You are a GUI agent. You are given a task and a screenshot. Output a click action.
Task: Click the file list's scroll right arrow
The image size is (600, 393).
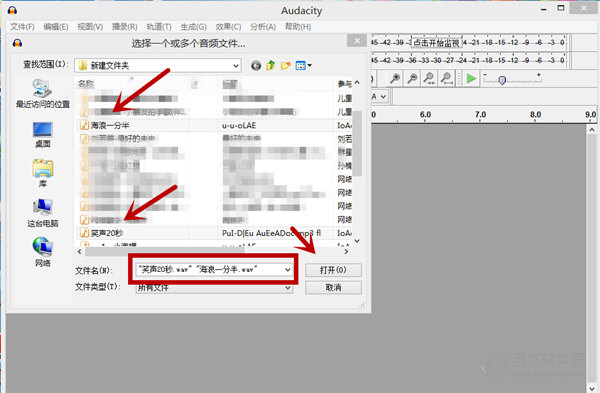pyautogui.click(x=346, y=251)
